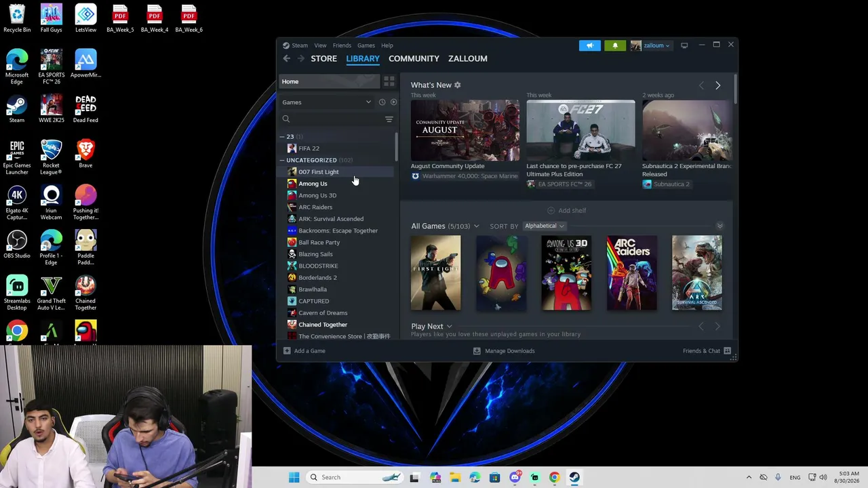Click the Add a Game plus icon
Viewport: 868px width, 488px height.
coord(287,351)
